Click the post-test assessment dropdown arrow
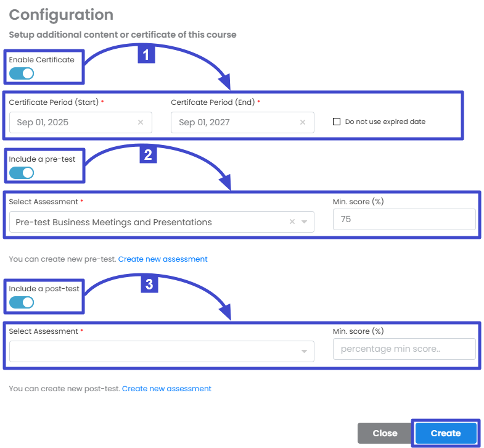484x448 pixels. [304, 352]
